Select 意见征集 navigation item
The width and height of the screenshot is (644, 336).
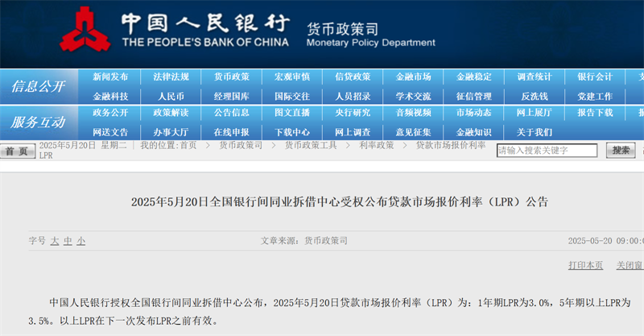413,132
